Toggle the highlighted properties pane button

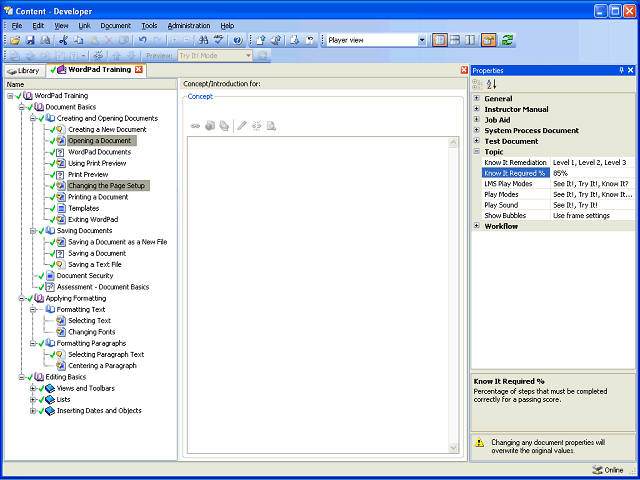489,40
